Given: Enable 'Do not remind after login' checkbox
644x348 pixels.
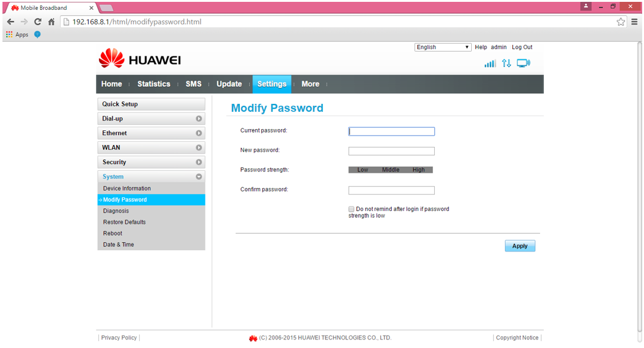Looking at the screenshot, I should click(352, 209).
